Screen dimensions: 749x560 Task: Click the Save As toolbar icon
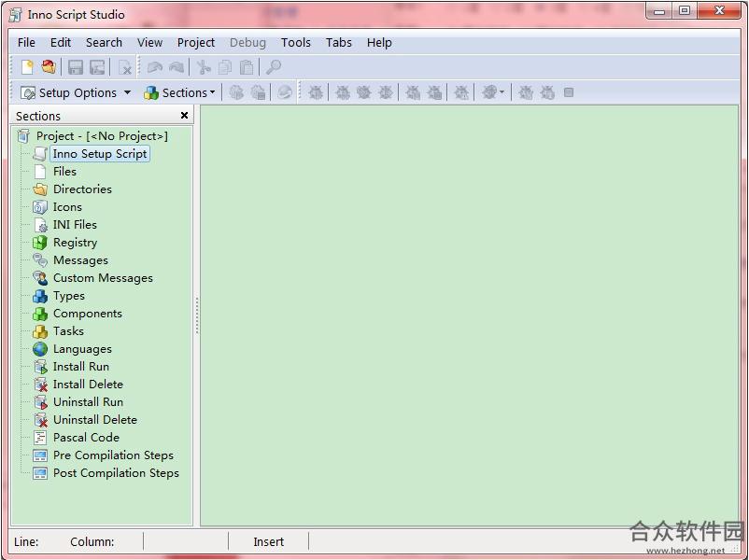(97, 67)
